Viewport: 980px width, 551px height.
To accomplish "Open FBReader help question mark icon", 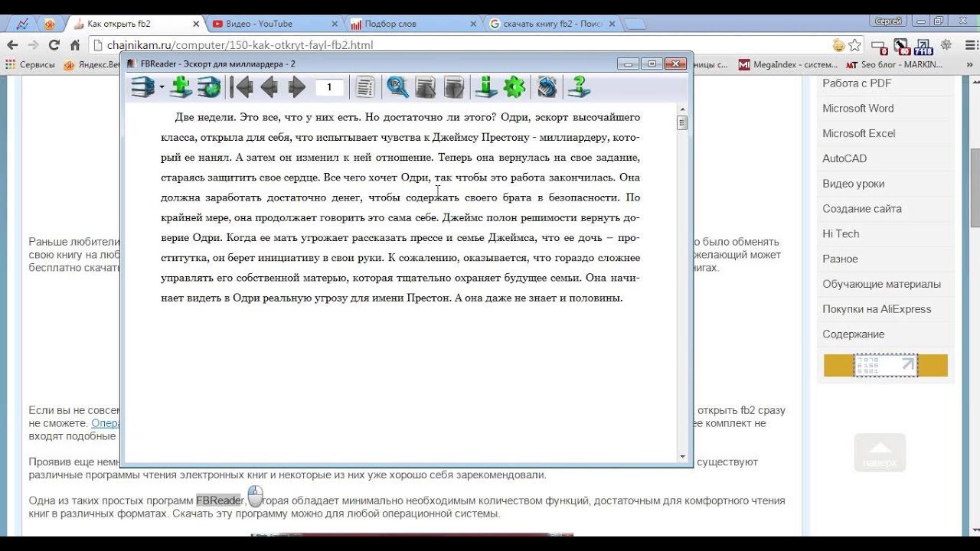I will [579, 87].
